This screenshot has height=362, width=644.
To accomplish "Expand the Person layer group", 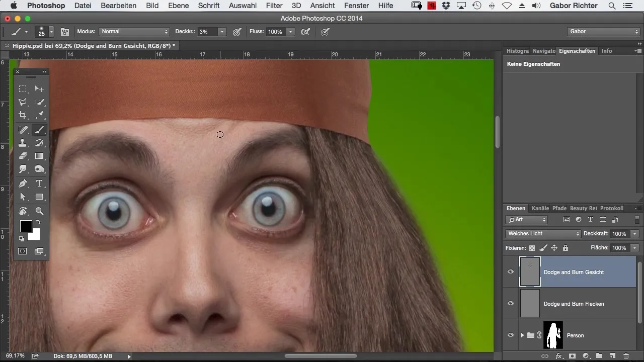I will click(522, 335).
